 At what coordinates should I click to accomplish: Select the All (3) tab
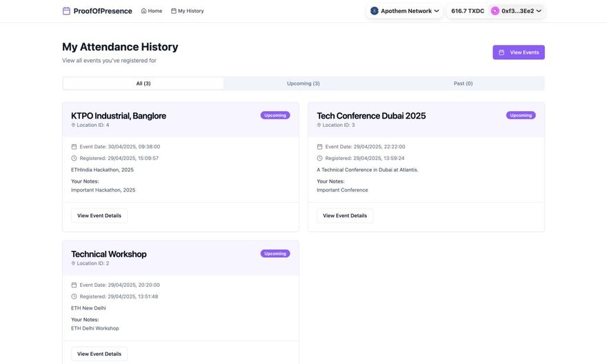(143, 83)
